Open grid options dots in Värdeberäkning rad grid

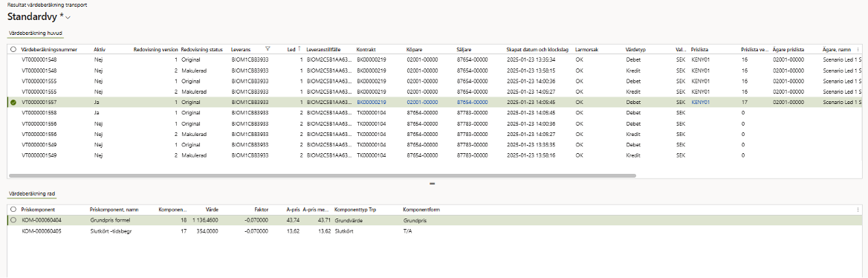click(858, 210)
